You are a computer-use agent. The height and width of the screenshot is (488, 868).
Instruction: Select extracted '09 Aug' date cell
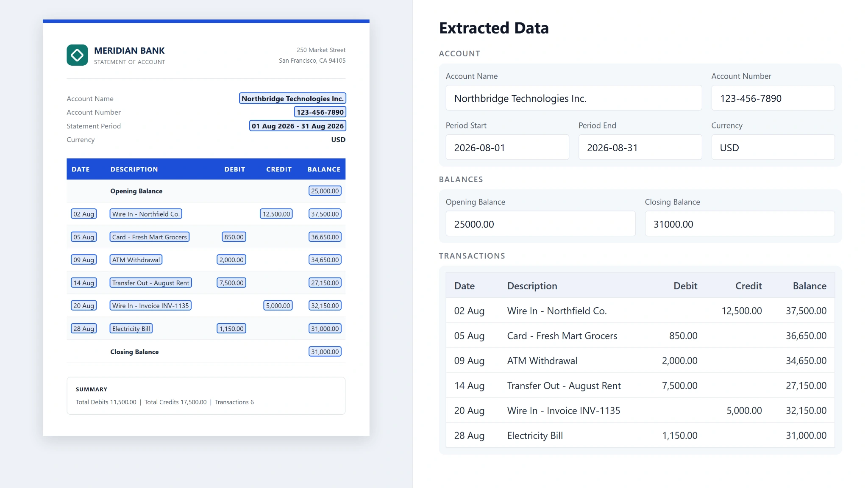click(x=469, y=360)
